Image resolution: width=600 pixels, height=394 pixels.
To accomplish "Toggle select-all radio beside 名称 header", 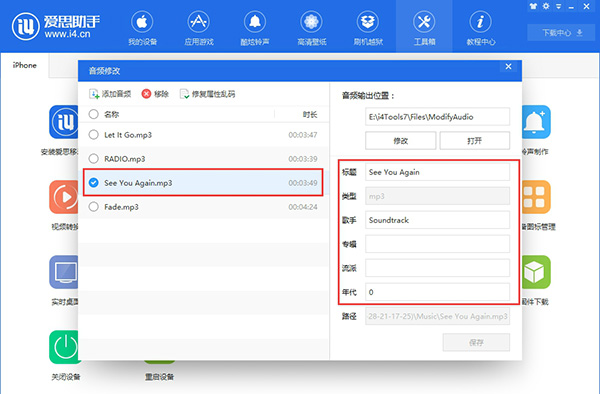I will pyautogui.click(x=93, y=114).
